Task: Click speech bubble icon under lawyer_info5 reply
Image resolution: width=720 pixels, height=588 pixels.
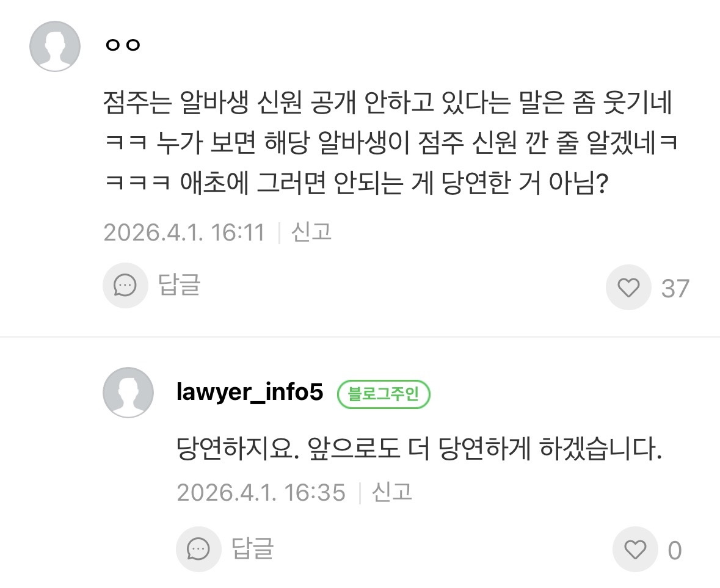Action: [198, 549]
